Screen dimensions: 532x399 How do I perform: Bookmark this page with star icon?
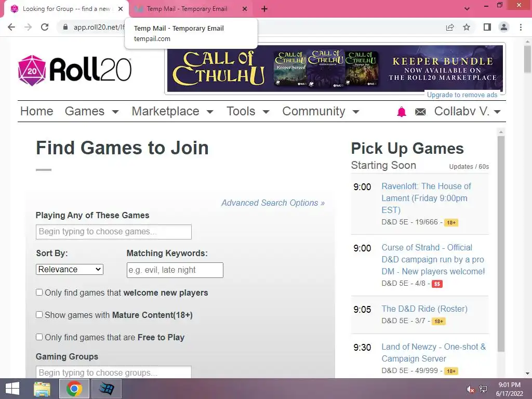click(x=467, y=27)
